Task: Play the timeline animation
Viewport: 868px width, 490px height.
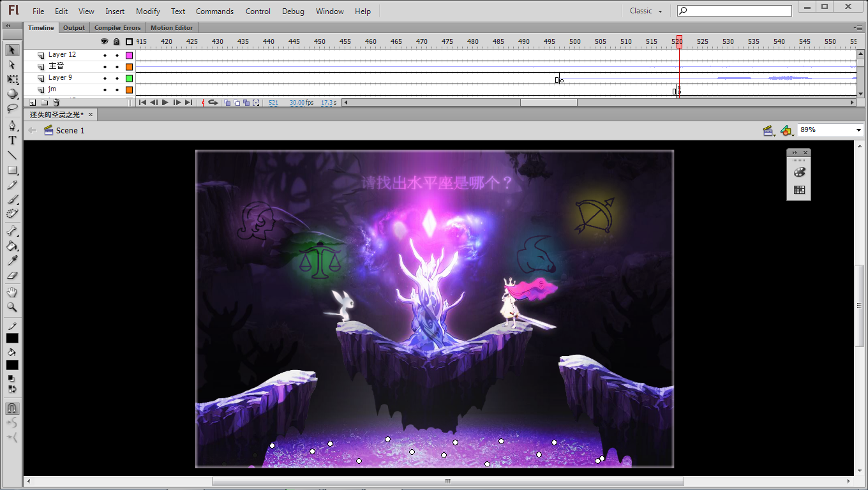Action: (x=165, y=102)
